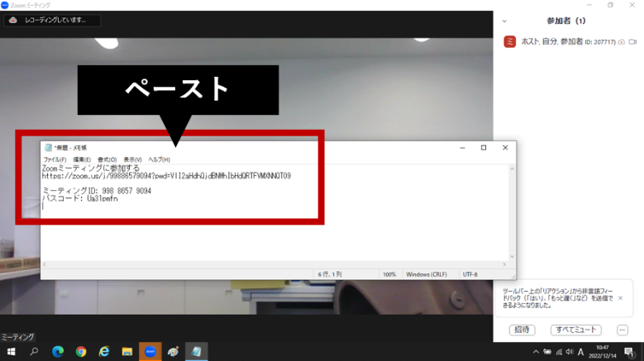Click the Notepad title bar icon
Image resolution: width=644 pixels, height=361 pixels.
point(49,148)
